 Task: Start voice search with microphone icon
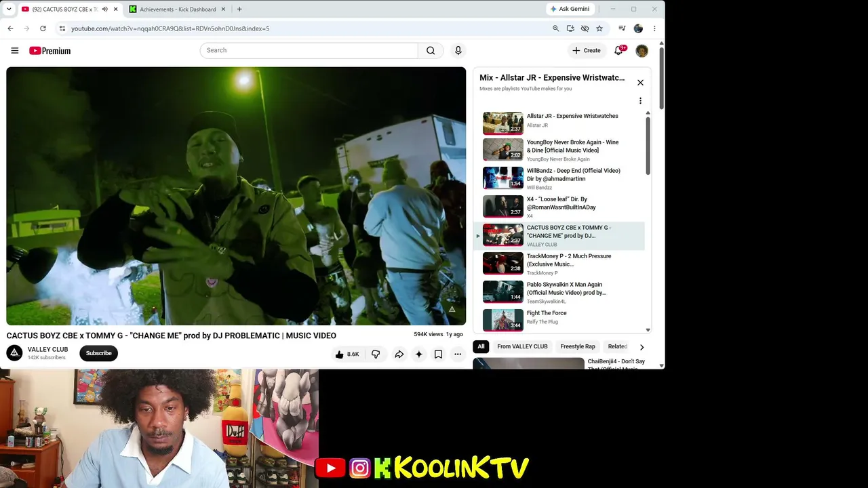click(458, 51)
